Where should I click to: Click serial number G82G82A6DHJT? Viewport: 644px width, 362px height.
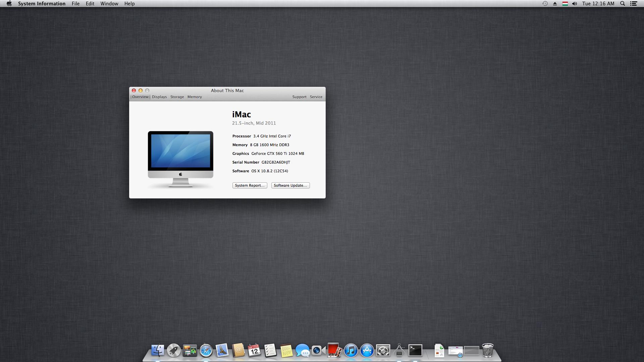[276, 162]
